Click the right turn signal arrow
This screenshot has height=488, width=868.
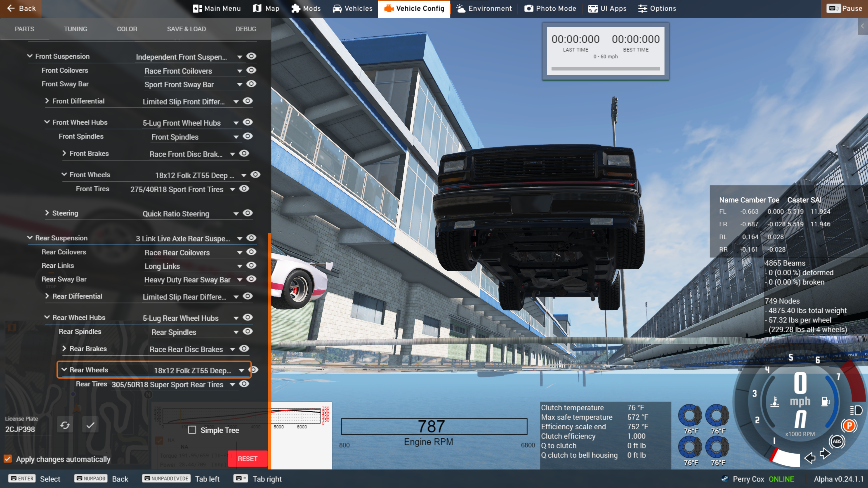(x=825, y=453)
